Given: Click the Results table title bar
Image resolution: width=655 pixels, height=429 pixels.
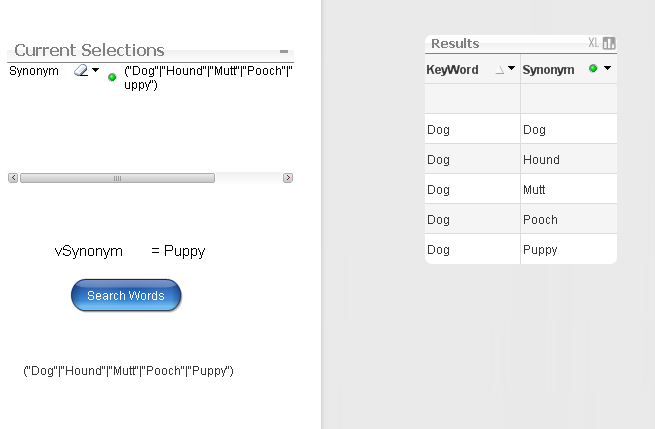Looking at the screenshot, I should (x=500, y=43).
